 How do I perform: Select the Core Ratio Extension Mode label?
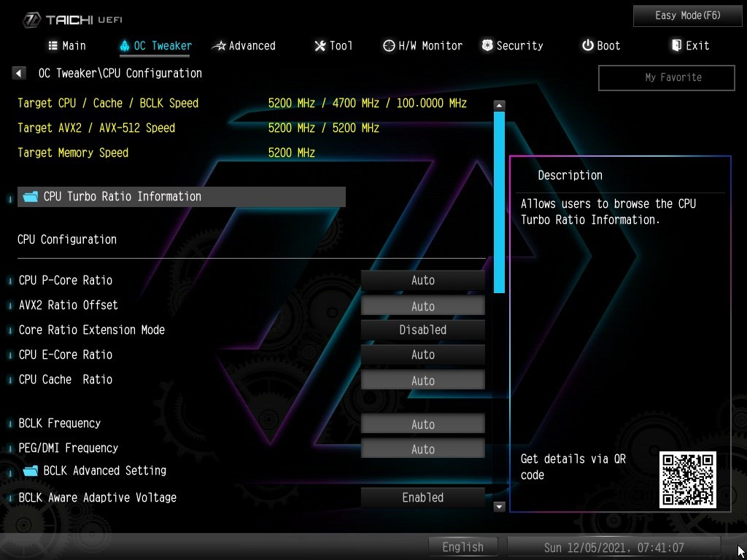click(92, 330)
